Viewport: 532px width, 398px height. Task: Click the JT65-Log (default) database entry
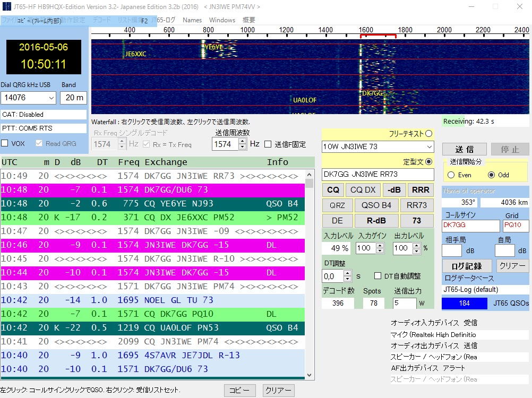(x=485, y=290)
